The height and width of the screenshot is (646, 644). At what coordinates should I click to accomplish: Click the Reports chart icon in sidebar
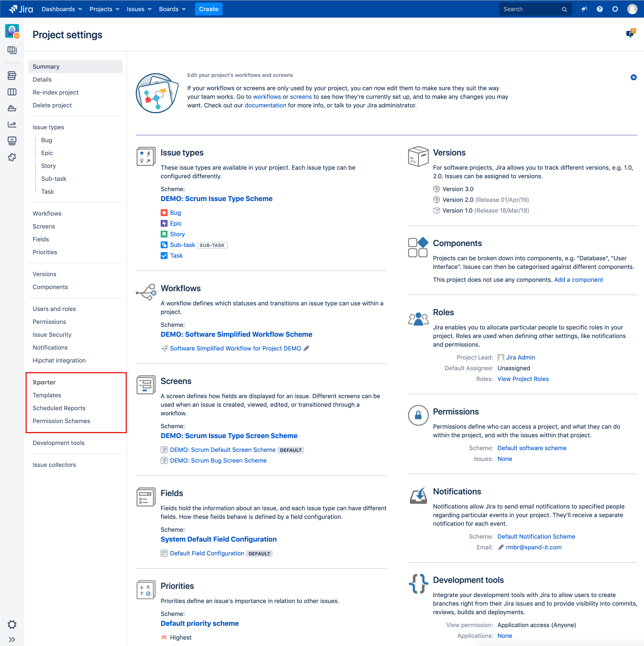click(12, 125)
